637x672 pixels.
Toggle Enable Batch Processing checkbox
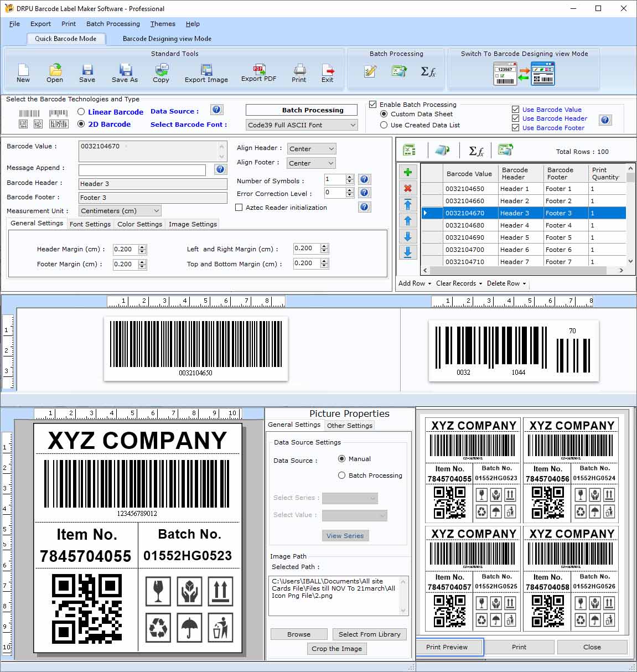[373, 104]
